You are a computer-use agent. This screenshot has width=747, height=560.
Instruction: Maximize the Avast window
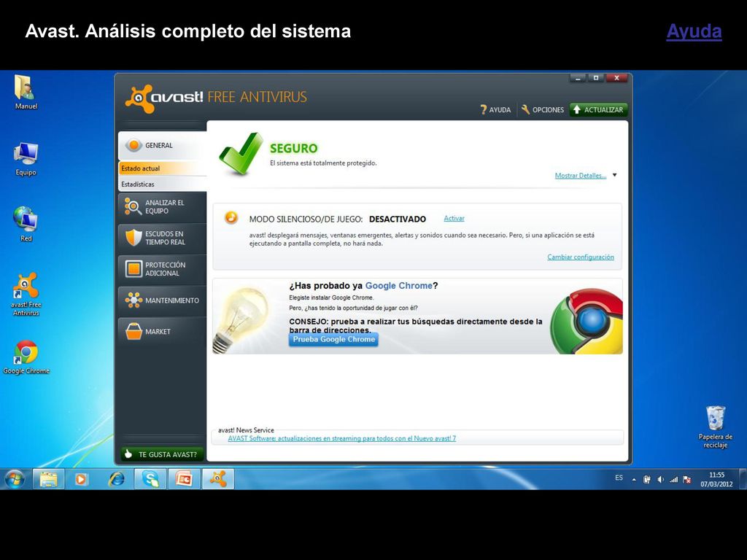point(595,78)
